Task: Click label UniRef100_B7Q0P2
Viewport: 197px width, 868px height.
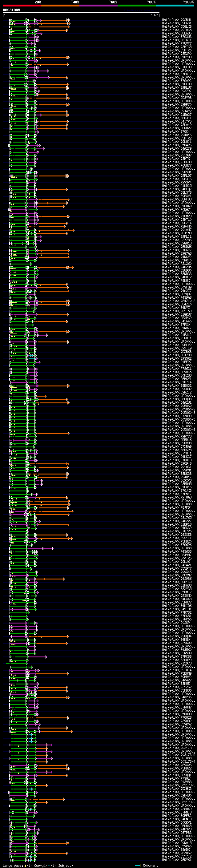Action: (177, 81)
